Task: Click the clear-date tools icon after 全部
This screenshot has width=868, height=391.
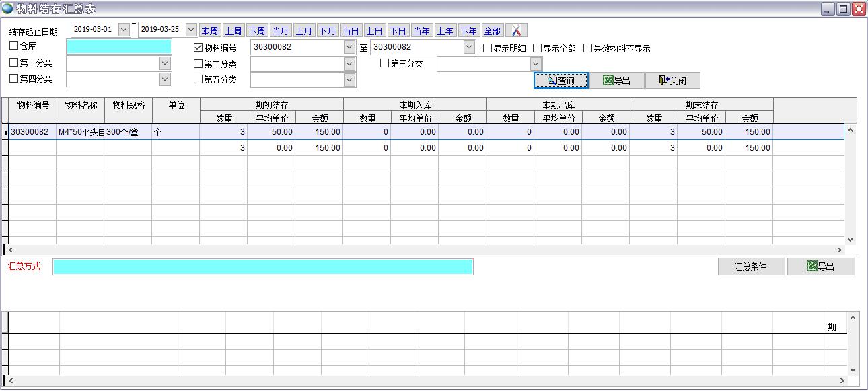Action: click(x=516, y=30)
